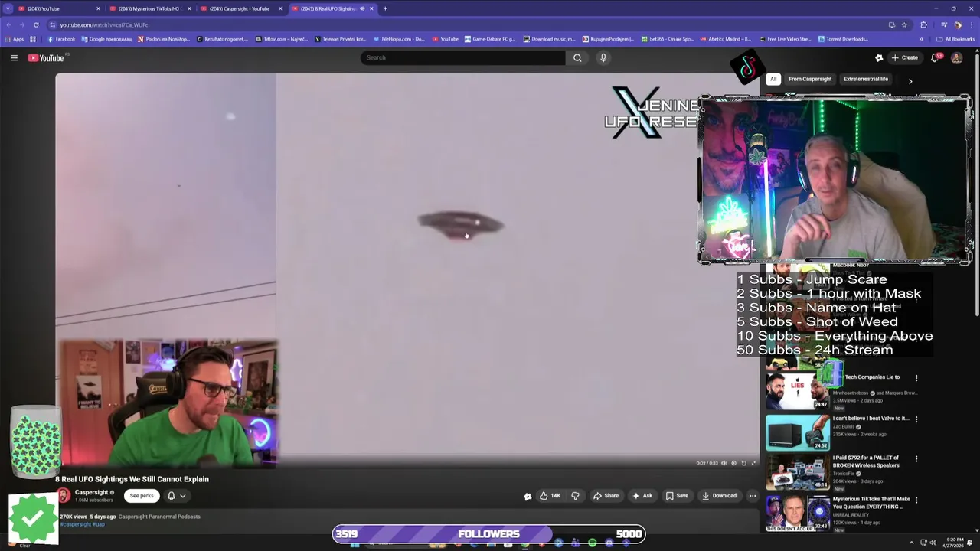
Task: Share the video
Action: click(x=606, y=496)
